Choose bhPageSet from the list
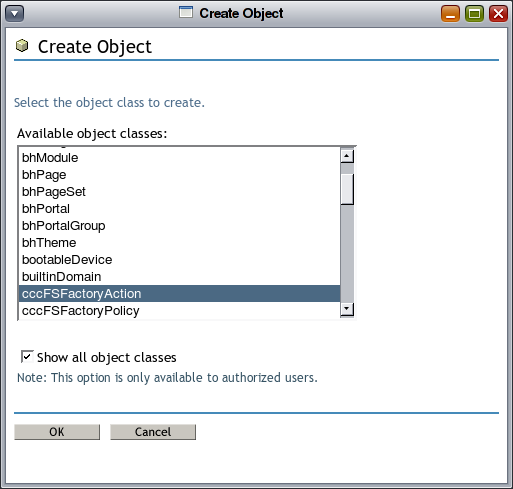Screen dimensions: 513x489 point(179,192)
